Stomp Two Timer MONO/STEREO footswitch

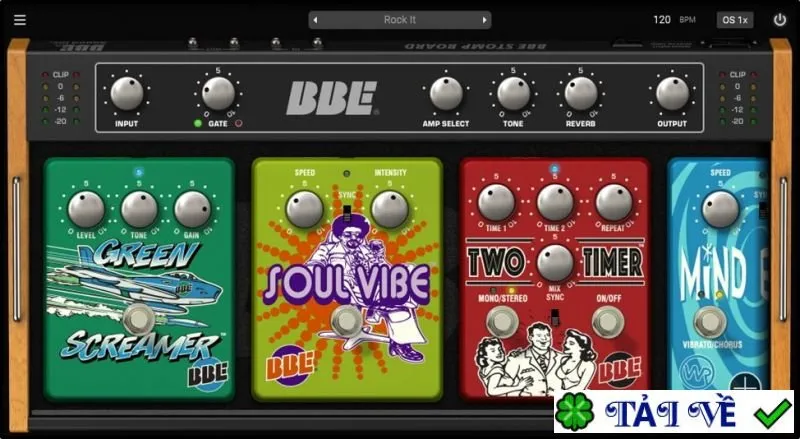point(502,322)
